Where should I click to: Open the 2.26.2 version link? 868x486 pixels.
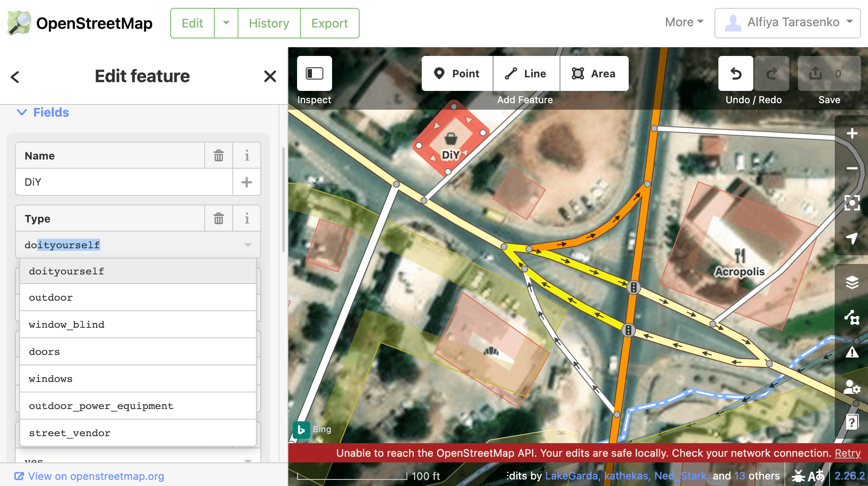pyautogui.click(x=850, y=476)
